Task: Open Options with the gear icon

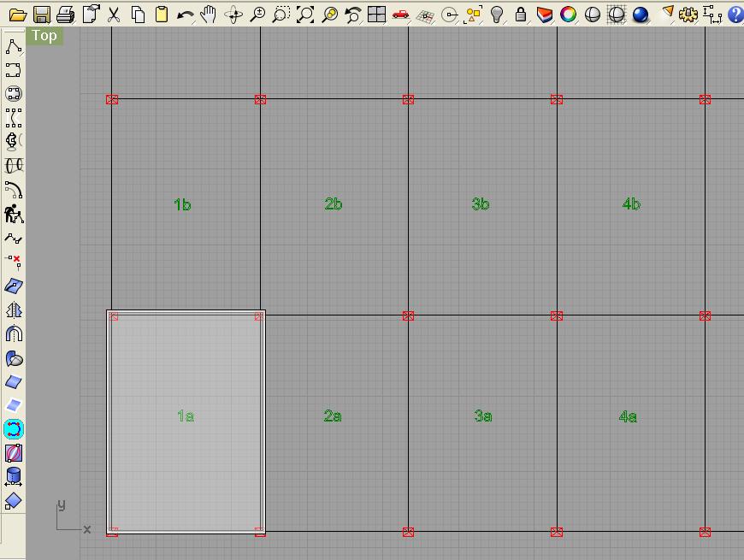Action: click(688, 15)
